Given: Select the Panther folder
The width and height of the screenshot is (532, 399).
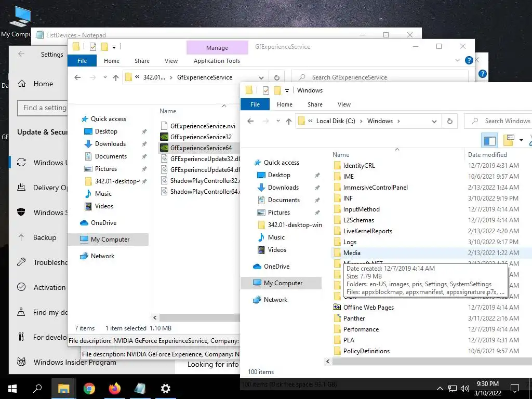Looking at the screenshot, I should click(x=354, y=318).
